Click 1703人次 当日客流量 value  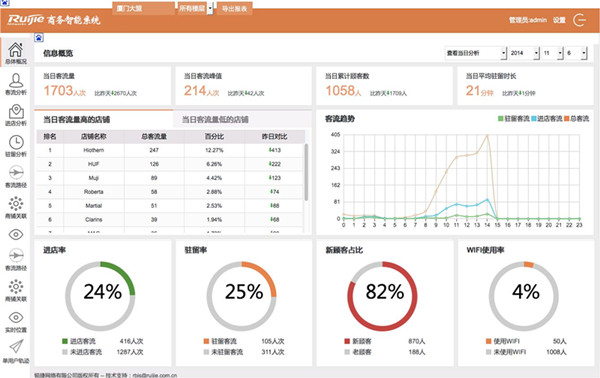(65, 91)
